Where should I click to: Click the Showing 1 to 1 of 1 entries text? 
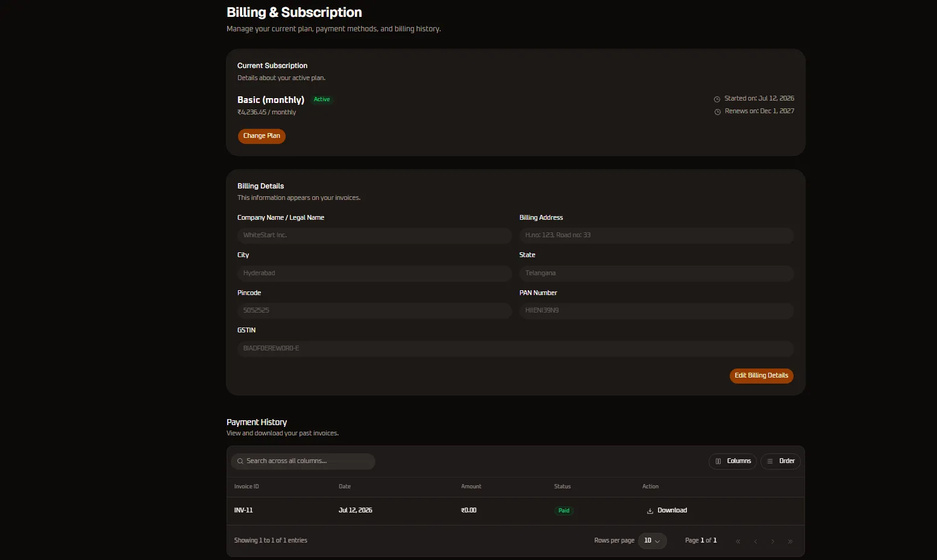coord(271,541)
